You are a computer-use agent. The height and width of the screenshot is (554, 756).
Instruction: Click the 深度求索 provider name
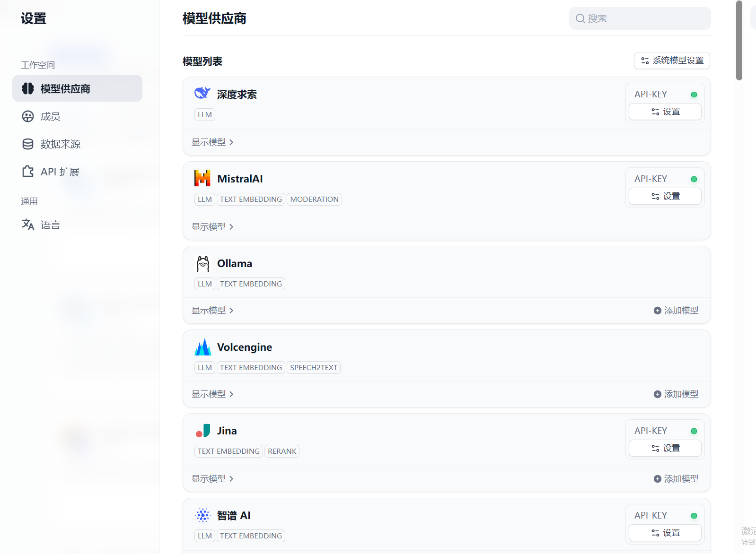tap(237, 95)
